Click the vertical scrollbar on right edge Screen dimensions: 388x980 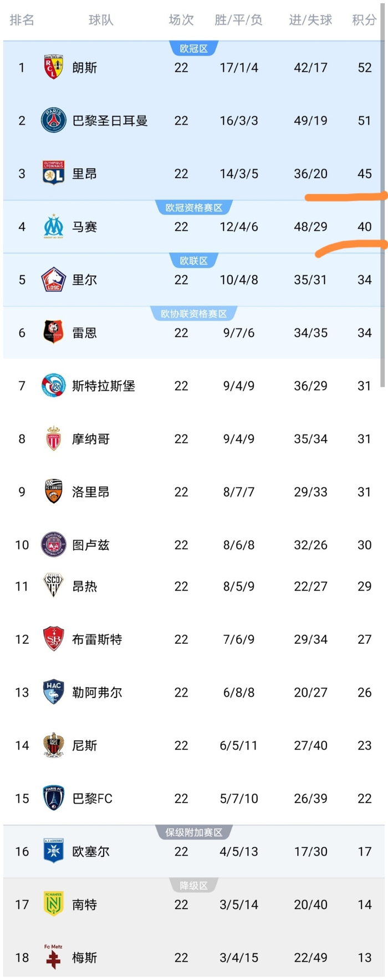click(x=382, y=194)
